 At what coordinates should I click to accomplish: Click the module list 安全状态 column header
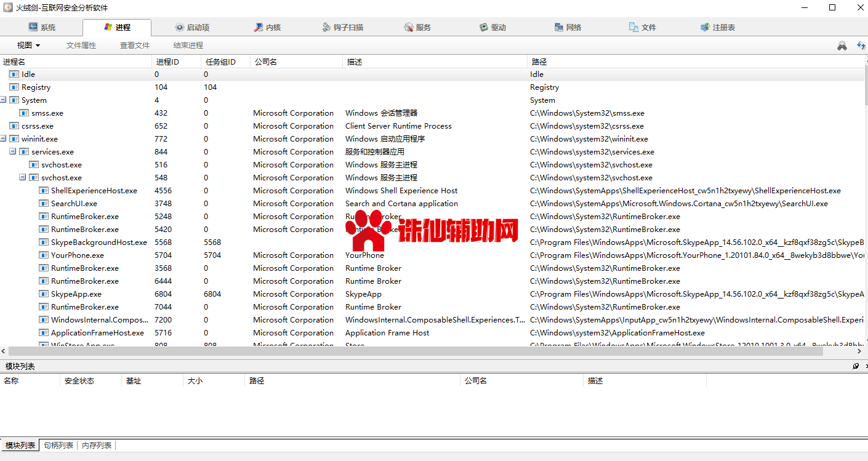91,381
